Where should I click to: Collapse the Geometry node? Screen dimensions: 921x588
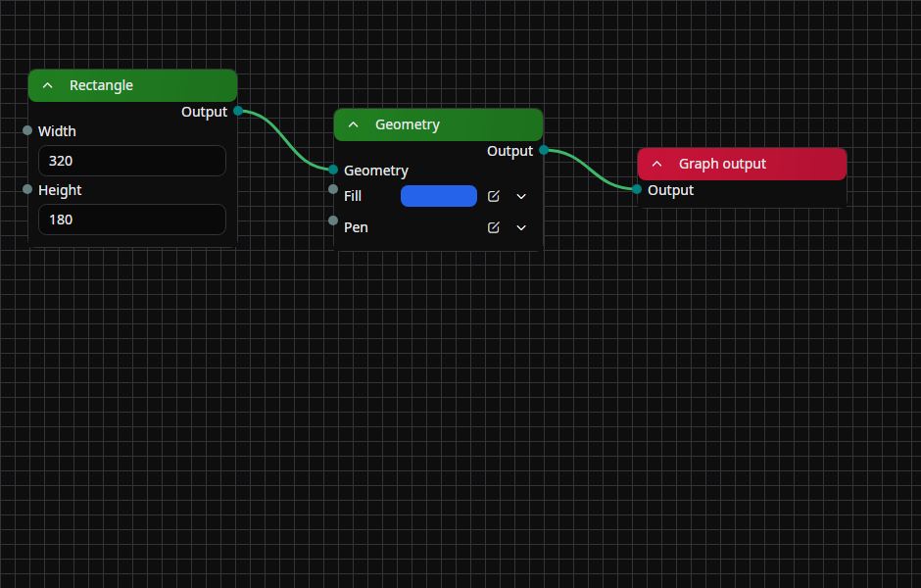[x=354, y=124]
